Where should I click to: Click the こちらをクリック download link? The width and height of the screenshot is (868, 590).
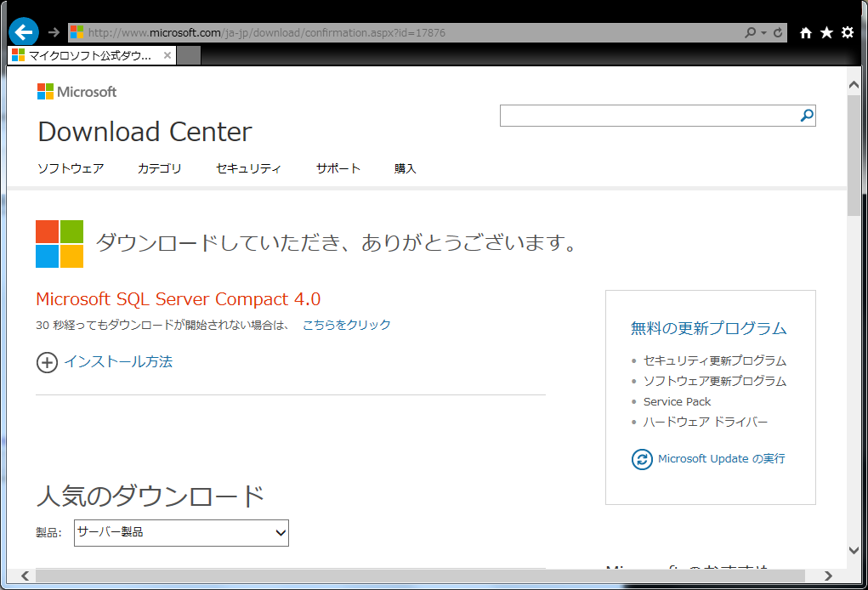[x=347, y=325]
